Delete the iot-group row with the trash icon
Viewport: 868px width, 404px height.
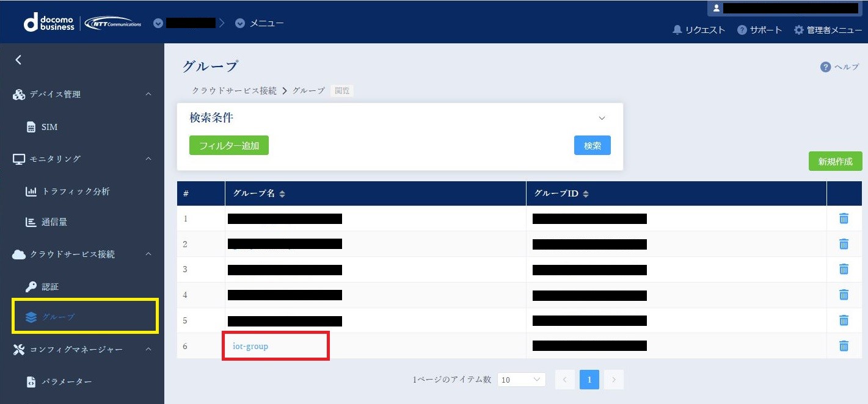844,346
